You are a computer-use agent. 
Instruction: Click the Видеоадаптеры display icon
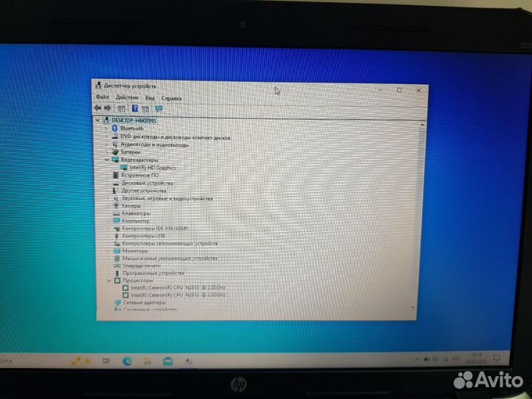tap(115, 160)
